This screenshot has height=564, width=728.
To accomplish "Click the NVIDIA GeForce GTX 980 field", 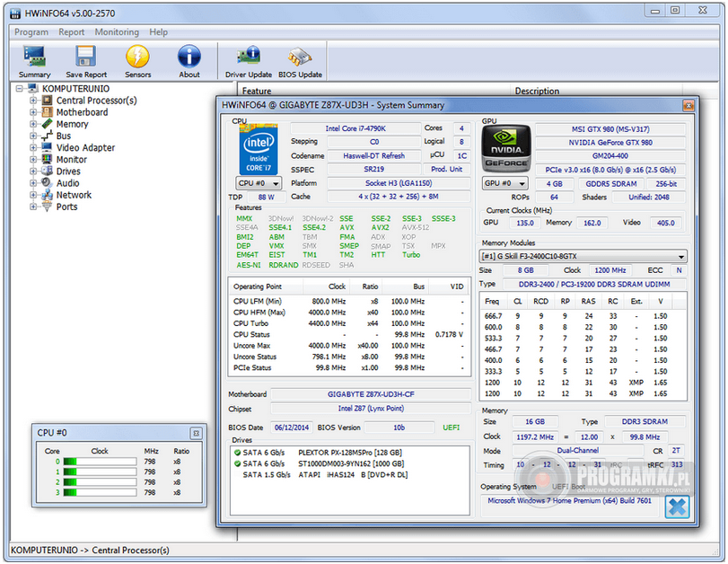I will pyautogui.click(x=610, y=143).
